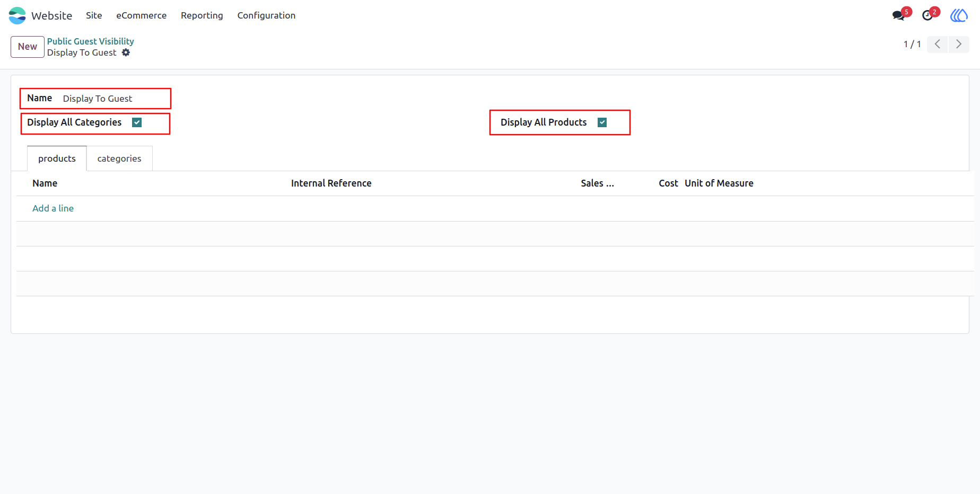
Task: Click the New button
Action: pyautogui.click(x=28, y=47)
